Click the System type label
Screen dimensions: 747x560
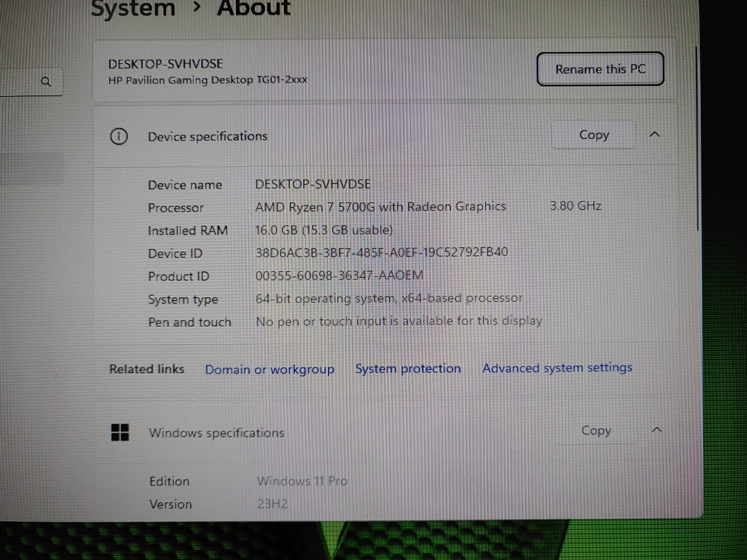click(183, 300)
